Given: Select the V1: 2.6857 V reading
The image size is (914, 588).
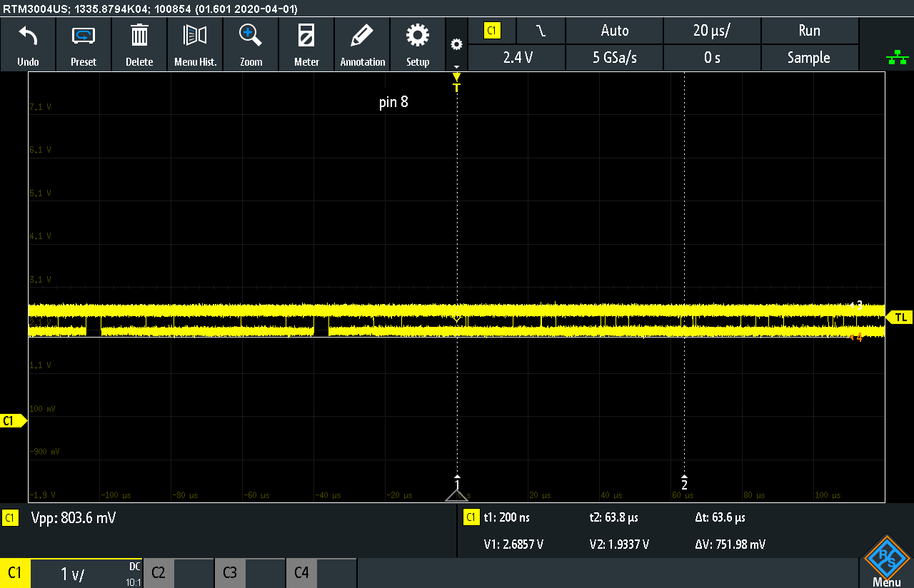Looking at the screenshot, I should click(x=513, y=544).
